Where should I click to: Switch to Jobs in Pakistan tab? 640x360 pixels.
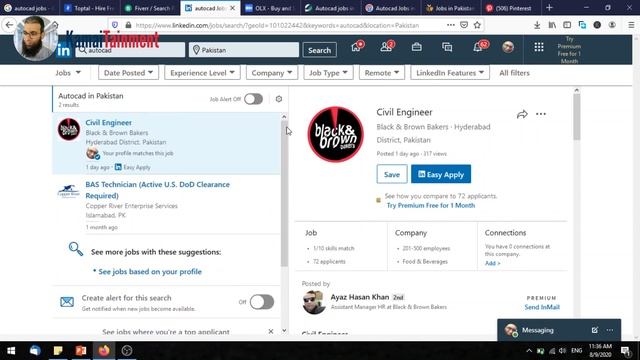tap(451, 8)
